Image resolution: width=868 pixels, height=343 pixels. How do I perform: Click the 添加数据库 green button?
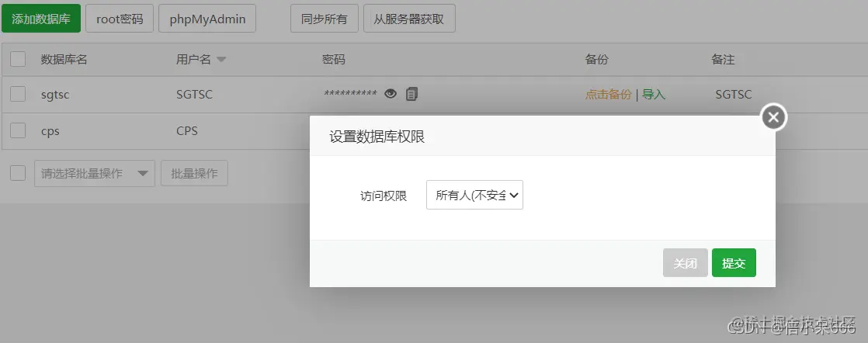point(41,19)
